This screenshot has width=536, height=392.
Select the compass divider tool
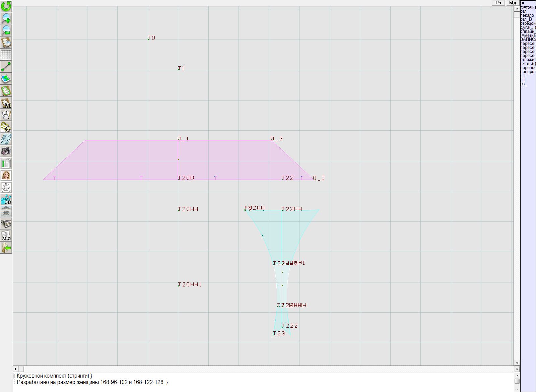[6, 115]
